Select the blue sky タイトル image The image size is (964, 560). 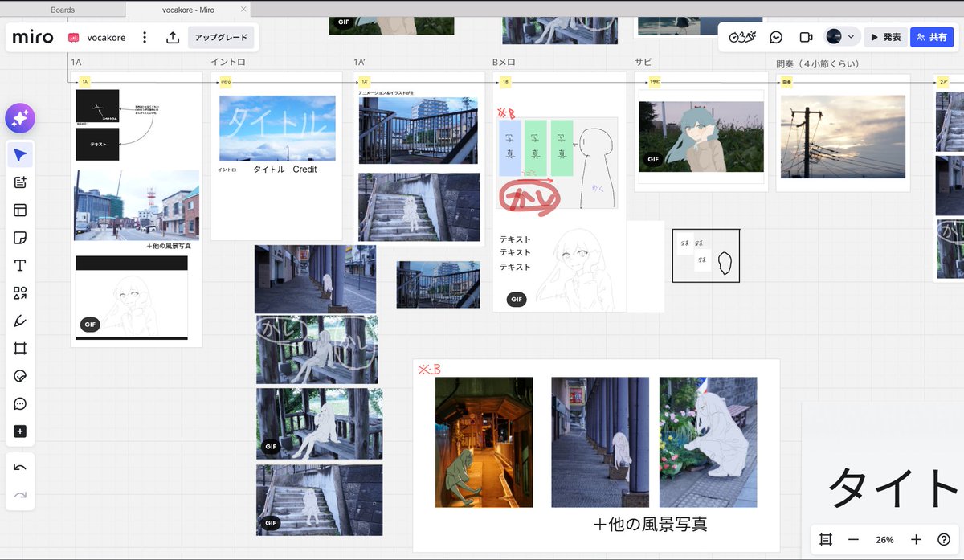pos(277,128)
